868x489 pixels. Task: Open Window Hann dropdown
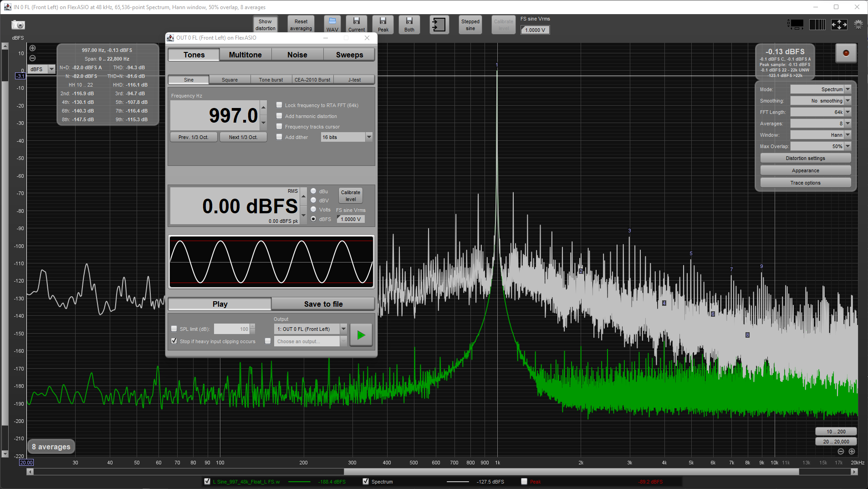[848, 135]
